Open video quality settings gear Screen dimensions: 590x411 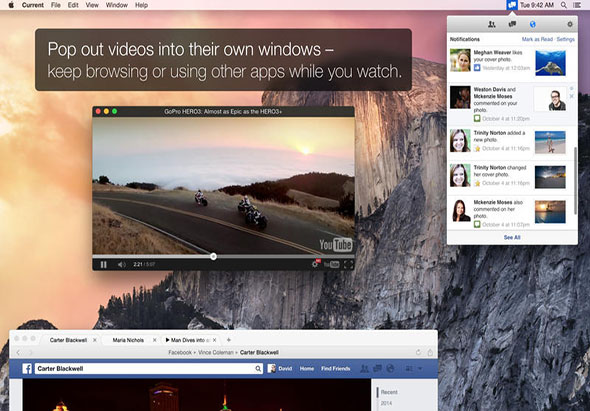coord(316,264)
